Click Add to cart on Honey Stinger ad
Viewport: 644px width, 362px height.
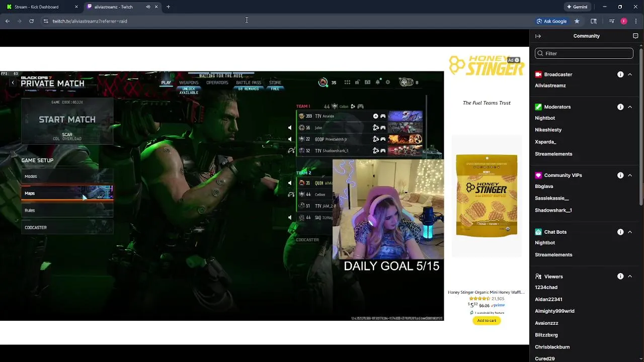pos(487,320)
